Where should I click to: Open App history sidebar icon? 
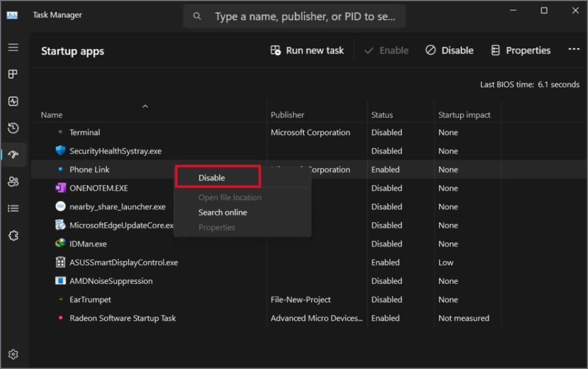point(13,128)
